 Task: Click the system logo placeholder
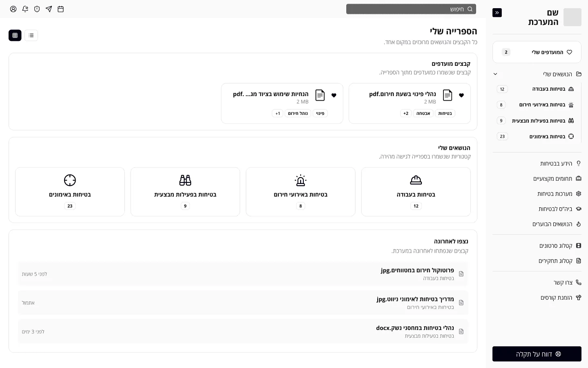click(x=572, y=17)
